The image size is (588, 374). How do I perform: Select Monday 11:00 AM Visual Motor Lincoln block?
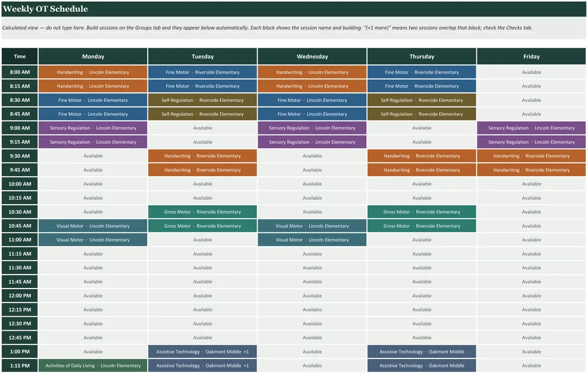tap(93, 240)
